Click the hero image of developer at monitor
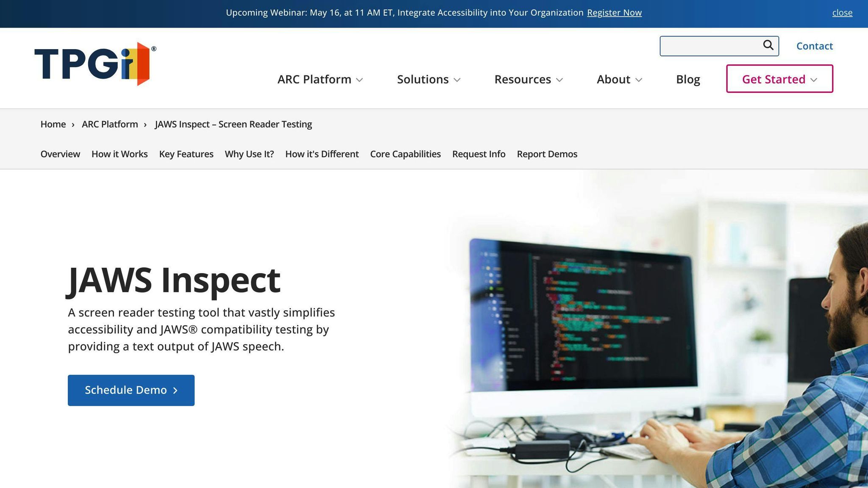This screenshot has height=488, width=868. coord(657,329)
